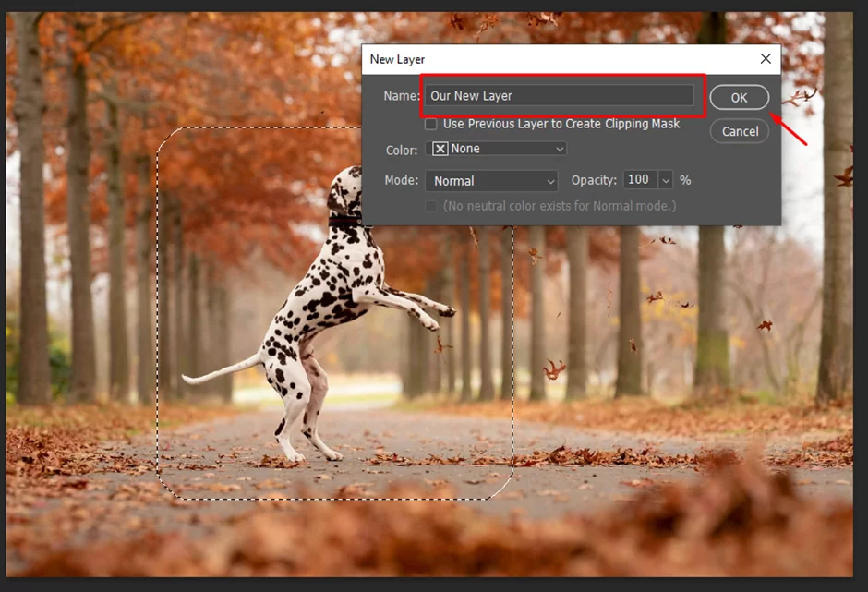This screenshot has width=868, height=592.
Task: Open the Mode dropdown set to Normal
Action: [x=491, y=181]
